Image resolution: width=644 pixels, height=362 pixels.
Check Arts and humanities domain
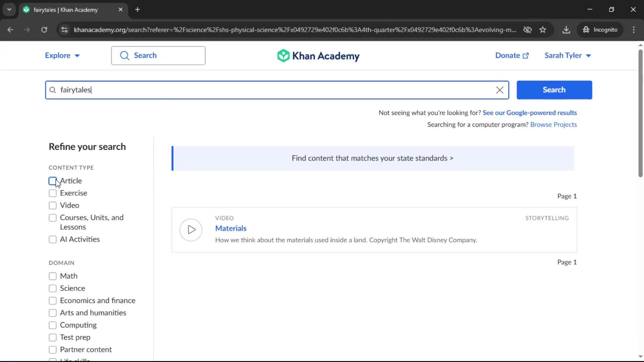[x=53, y=313]
